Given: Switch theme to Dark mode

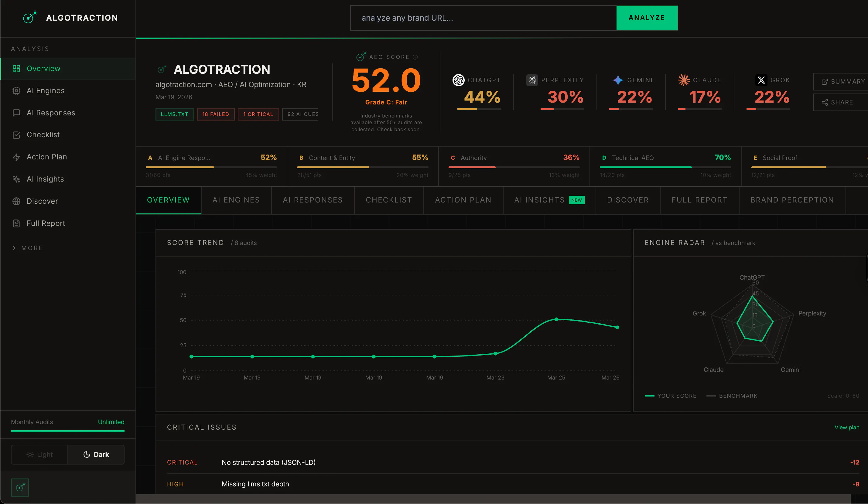Looking at the screenshot, I should [96, 455].
